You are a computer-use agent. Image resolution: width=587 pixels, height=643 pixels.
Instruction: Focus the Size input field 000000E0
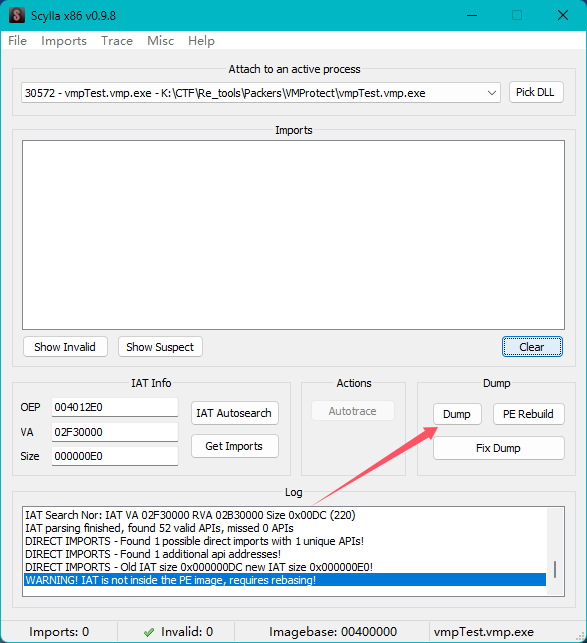coord(115,456)
